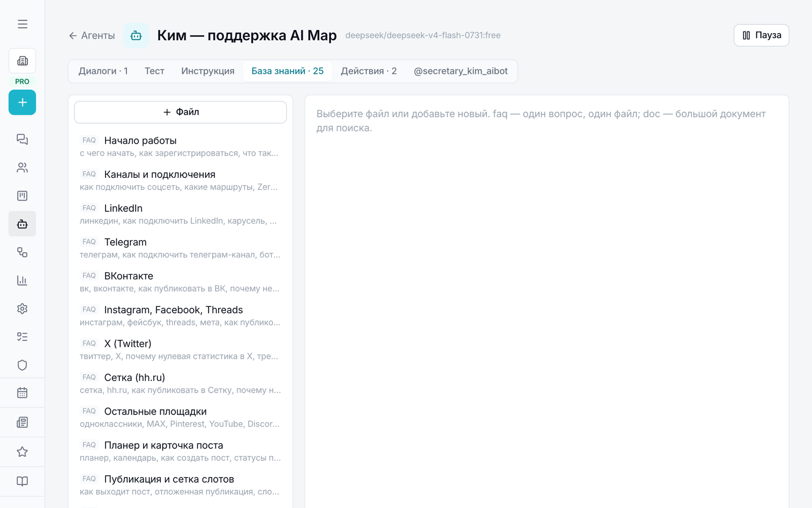Viewport: 812px width, 508px height.
Task: Open the hamburger menu in the sidebar
Action: tap(22, 24)
